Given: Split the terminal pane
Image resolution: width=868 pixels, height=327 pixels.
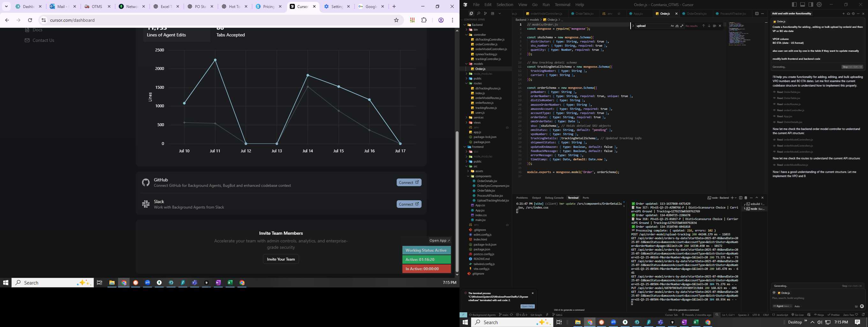Looking at the screenshot, I should coord(740,198).
